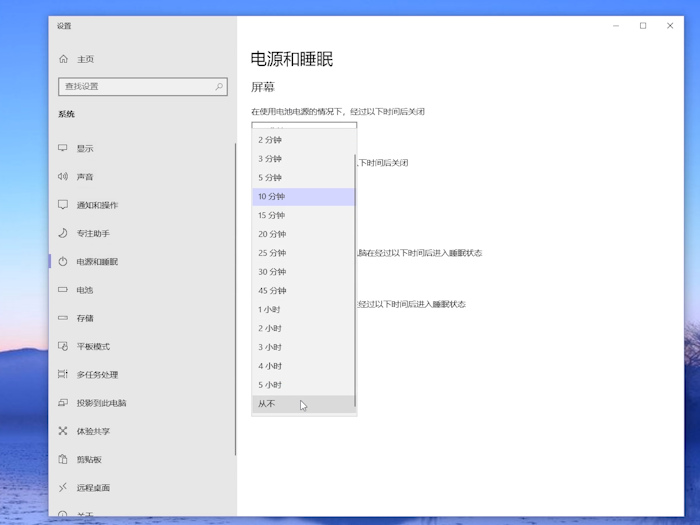Screen dimensions: 700x525
Task: Choose 4 小时 from the list
Action: coord(304,366)
